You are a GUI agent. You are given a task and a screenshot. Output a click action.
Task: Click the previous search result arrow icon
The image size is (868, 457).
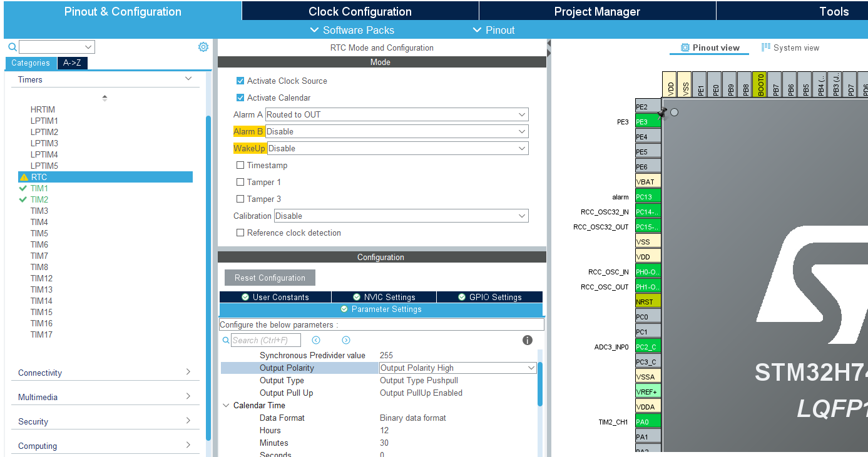click(316, 339)
